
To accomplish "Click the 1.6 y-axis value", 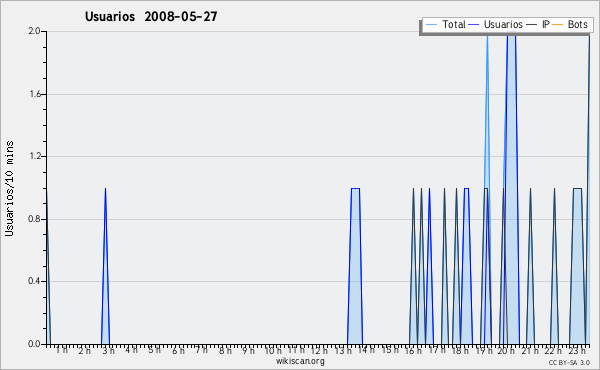I will click(34, 94).
